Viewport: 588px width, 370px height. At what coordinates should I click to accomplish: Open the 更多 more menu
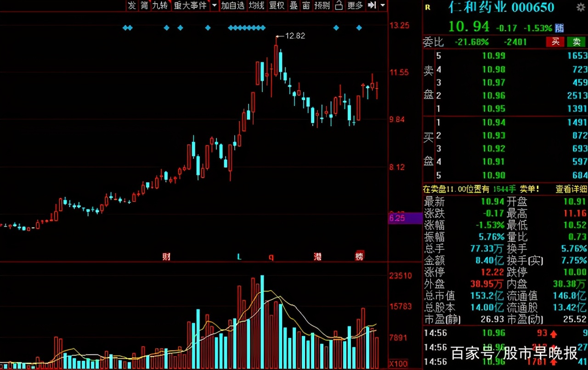pos(355,6)
